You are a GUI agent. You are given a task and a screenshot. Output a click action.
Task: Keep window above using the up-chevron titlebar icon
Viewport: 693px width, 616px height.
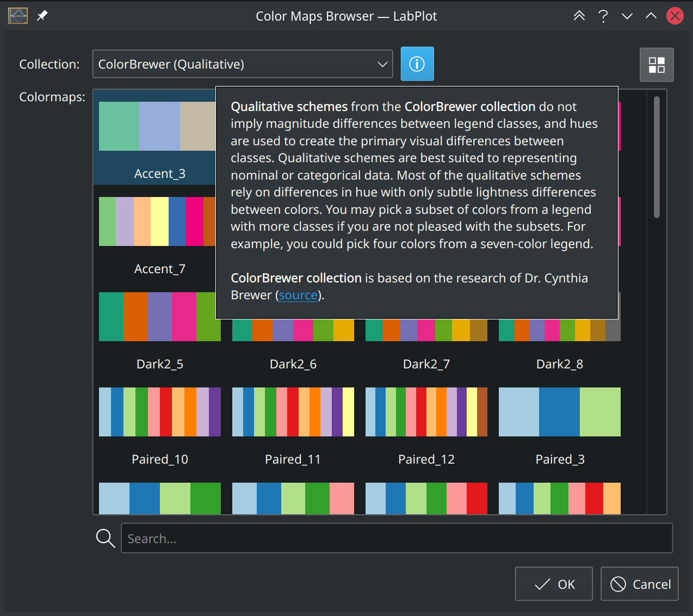[x=651, y=16]
